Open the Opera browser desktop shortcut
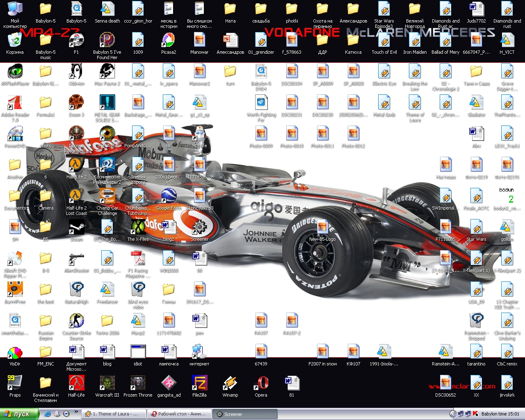525x420 pixels. [x=261, y=386]
